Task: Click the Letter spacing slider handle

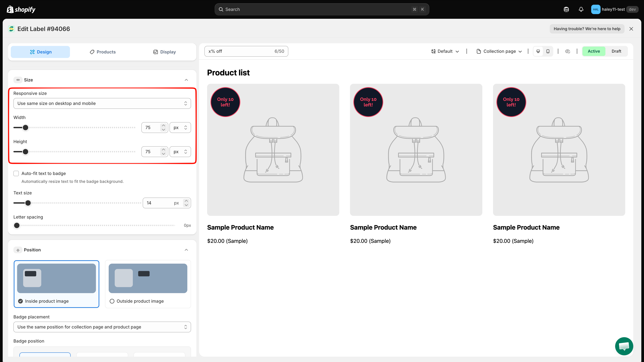Action: pos(17,225)
